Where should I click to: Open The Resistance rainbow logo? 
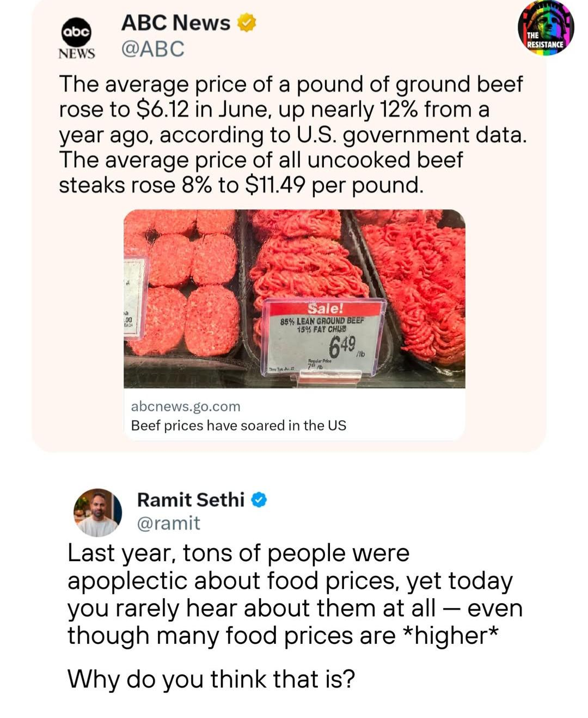546,28
